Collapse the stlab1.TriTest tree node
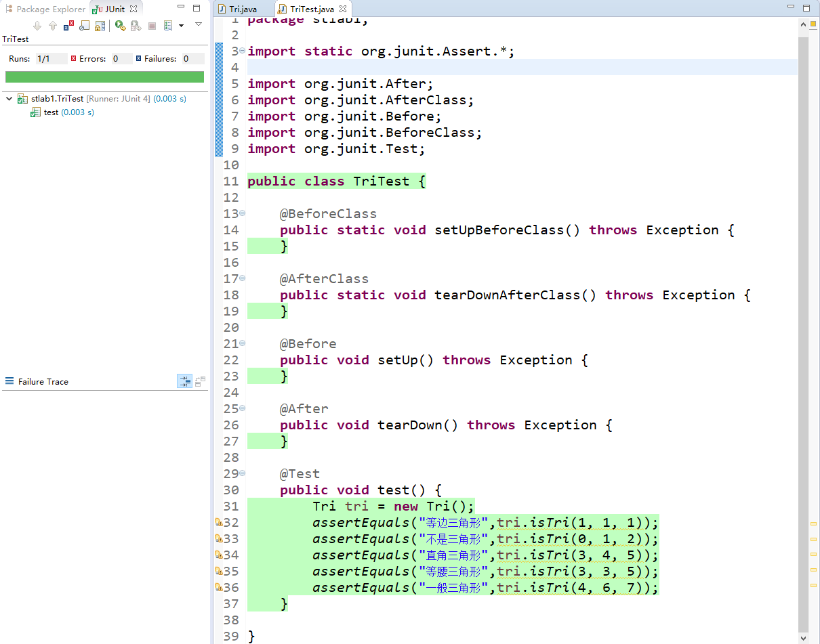This screenshot has width=820, height=644. point(9,99)
